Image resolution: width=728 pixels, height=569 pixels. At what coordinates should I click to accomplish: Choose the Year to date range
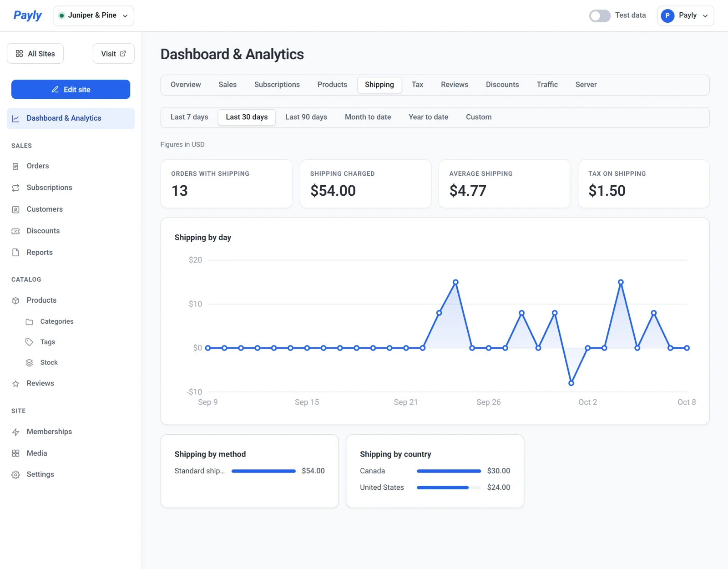click(428, 117)
